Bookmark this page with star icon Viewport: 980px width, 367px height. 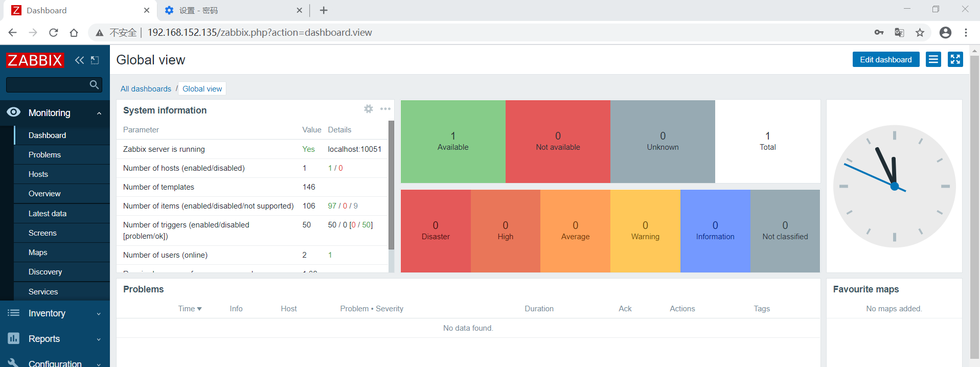pyautogui.click(x=920, y=33)
